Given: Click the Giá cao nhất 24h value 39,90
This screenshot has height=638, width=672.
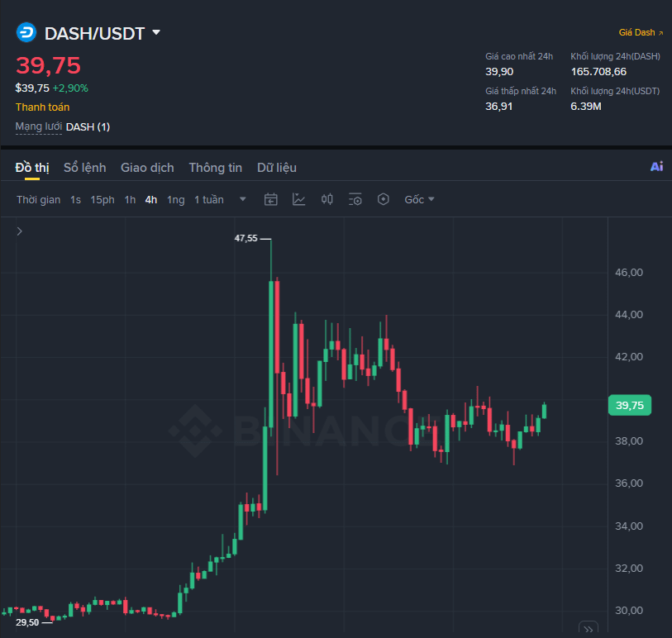Looking at the screenshot, I should [x=499, y=72].
